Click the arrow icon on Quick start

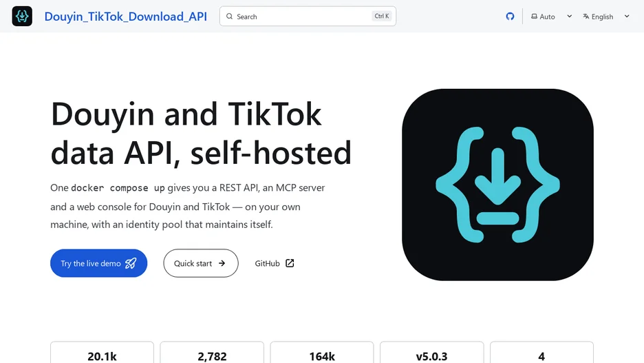pyautogui.click(x=222, y=263)
